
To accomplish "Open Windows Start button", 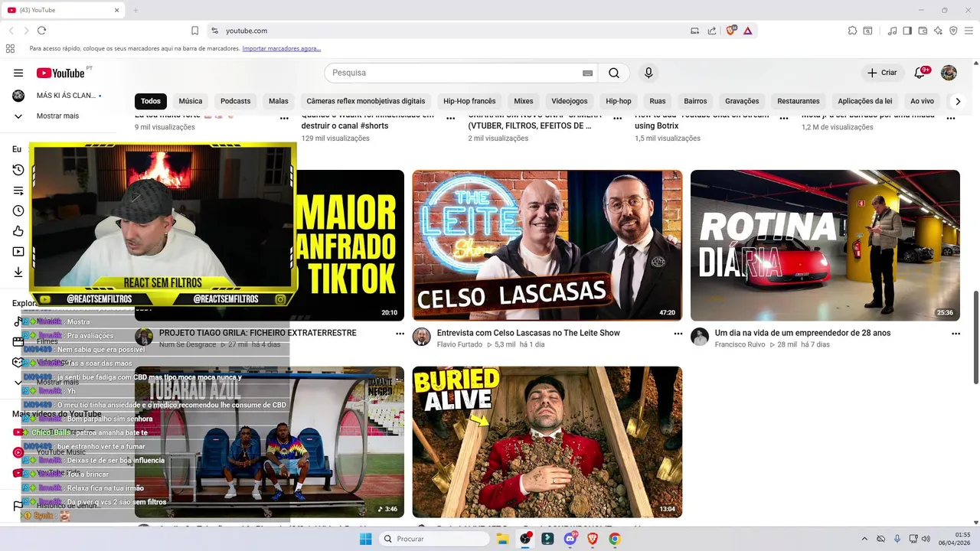I will tap(366, 539).
